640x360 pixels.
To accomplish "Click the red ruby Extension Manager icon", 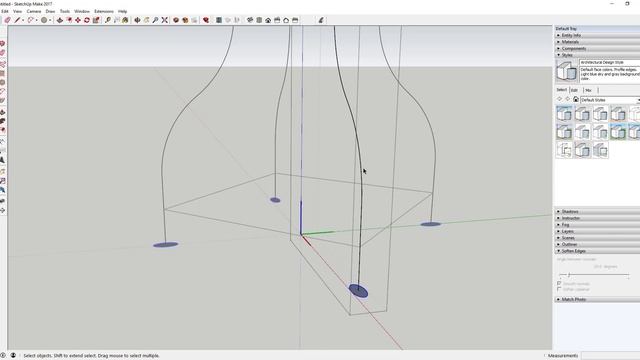I will coord(206,20).
